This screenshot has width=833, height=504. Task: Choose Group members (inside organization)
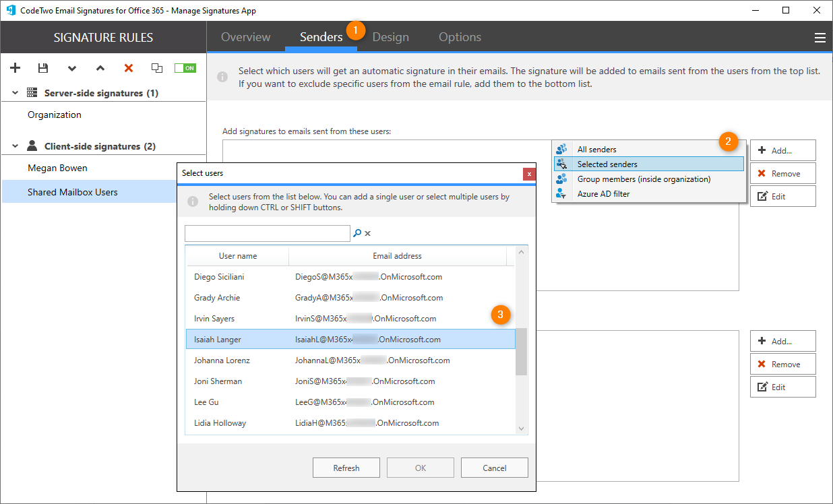642,179
